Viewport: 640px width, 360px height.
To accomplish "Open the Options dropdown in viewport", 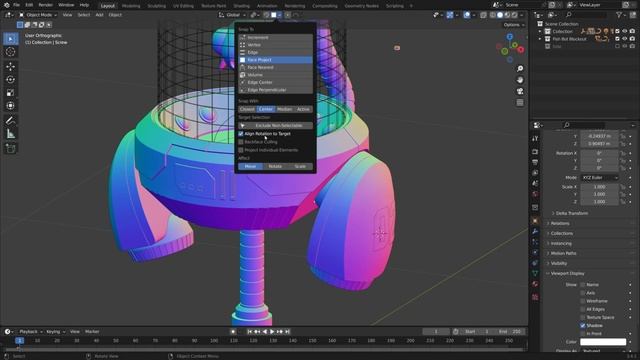I will 513,25.
